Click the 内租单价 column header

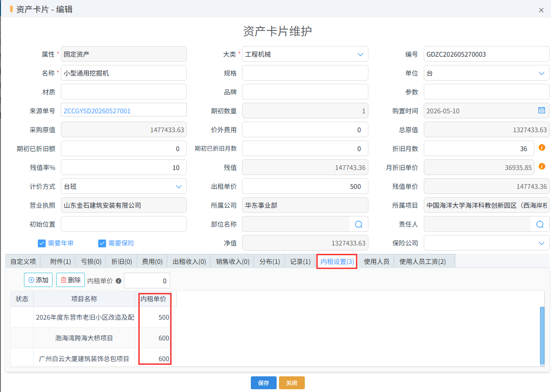coord(154,299)
